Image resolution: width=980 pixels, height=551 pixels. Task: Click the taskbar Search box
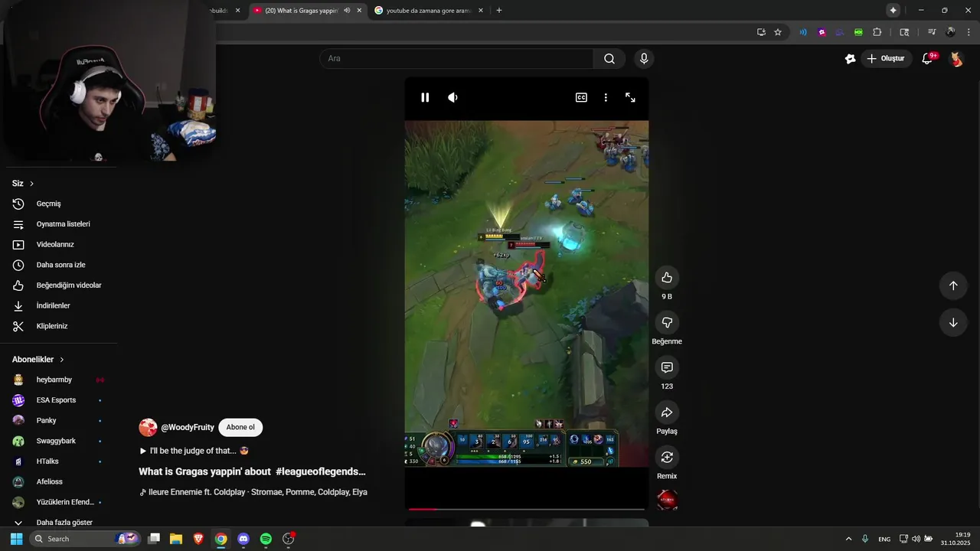click(x=86, y=539)
